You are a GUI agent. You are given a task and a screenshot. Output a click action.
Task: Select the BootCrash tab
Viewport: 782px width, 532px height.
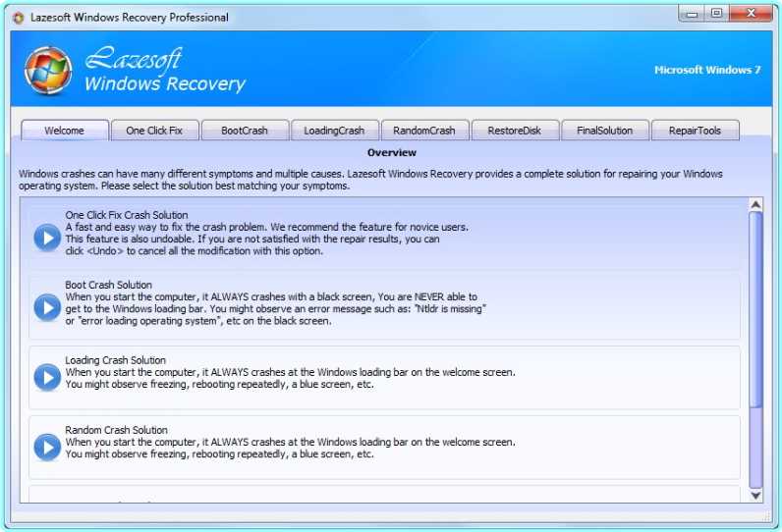[x=245, y=131]
